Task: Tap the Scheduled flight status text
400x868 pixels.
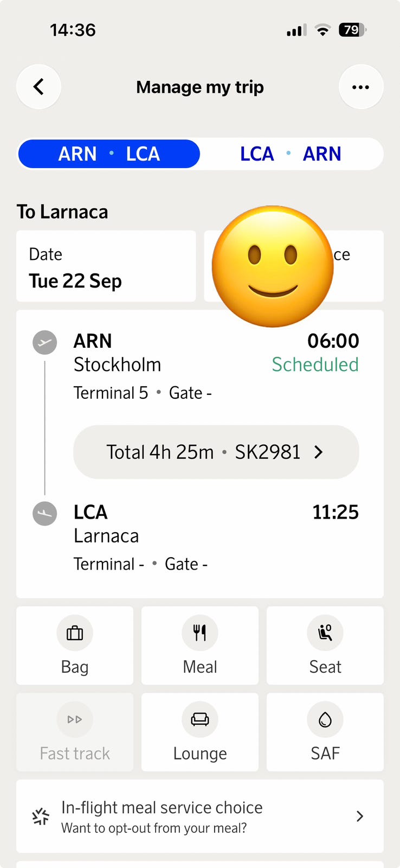Action: pyautogui.click(x=315, y=365)
